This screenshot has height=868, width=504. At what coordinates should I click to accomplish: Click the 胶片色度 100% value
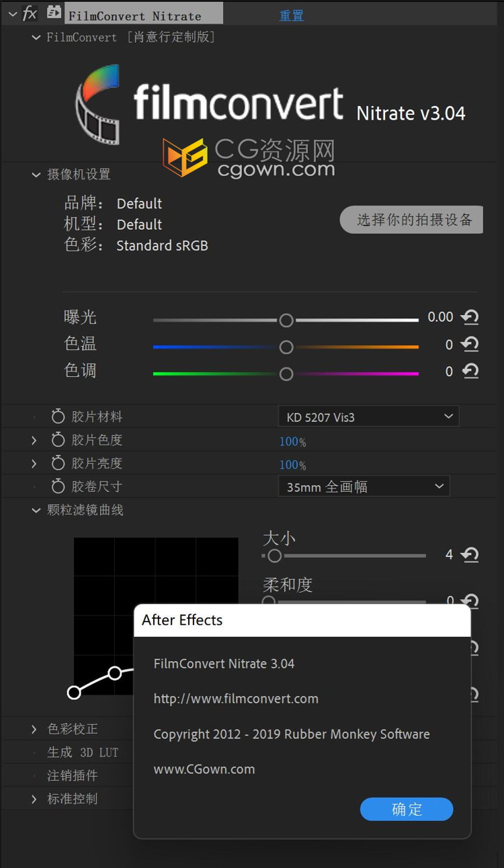click(x=292, y=441)
